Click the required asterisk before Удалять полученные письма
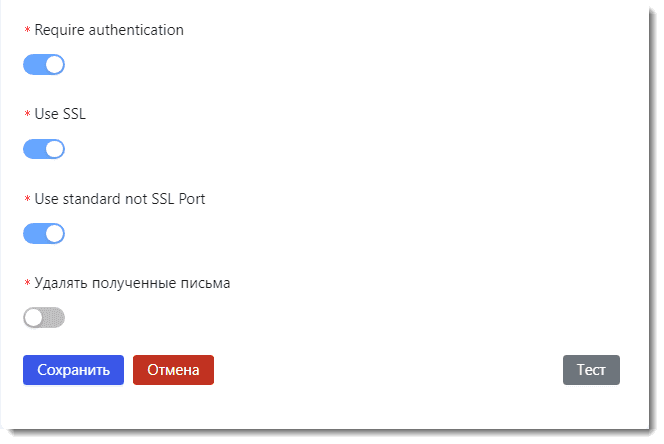Image resolution: width=664 pixels, height=444 pixels. [x=27, y=284]
